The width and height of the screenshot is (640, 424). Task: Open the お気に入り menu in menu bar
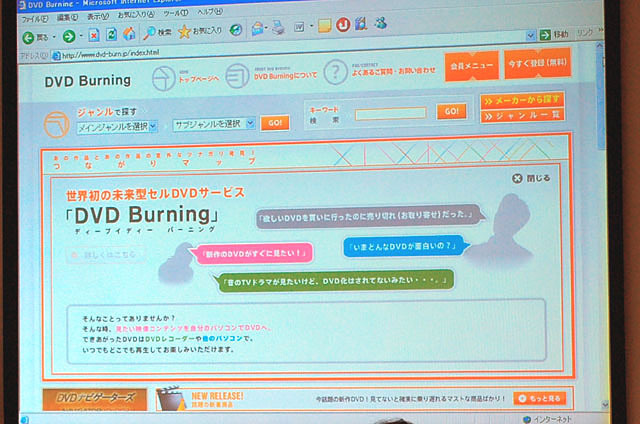[x=128, y=16]
